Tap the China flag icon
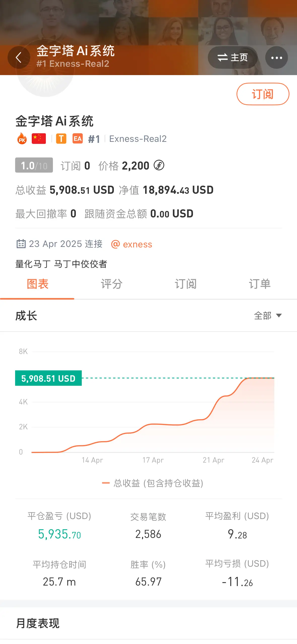 (39, 139)
